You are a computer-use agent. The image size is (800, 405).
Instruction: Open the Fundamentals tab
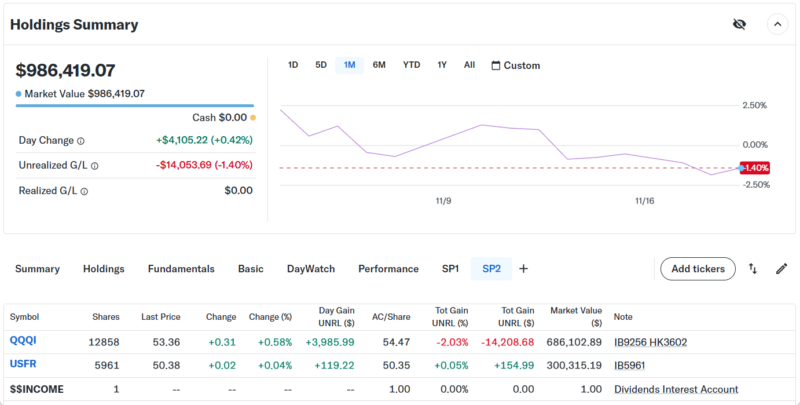(x=181, y=269)
